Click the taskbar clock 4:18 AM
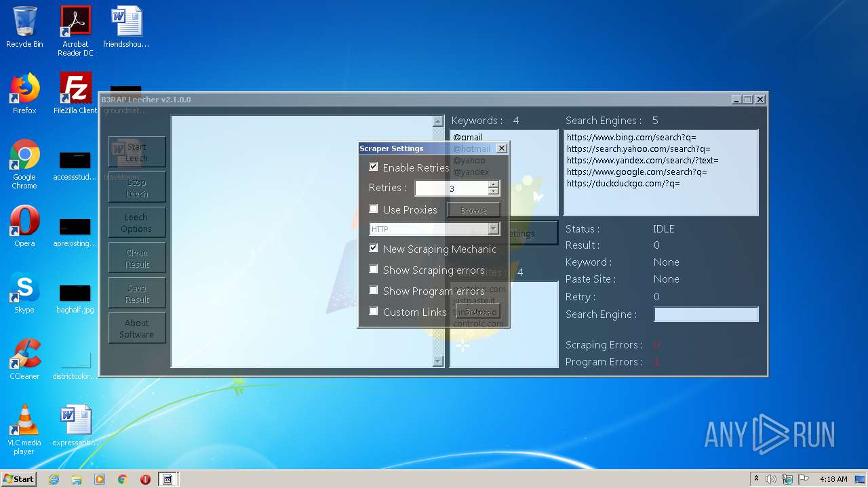The height and width of the screenshot is (488, 868). [833, 479]
